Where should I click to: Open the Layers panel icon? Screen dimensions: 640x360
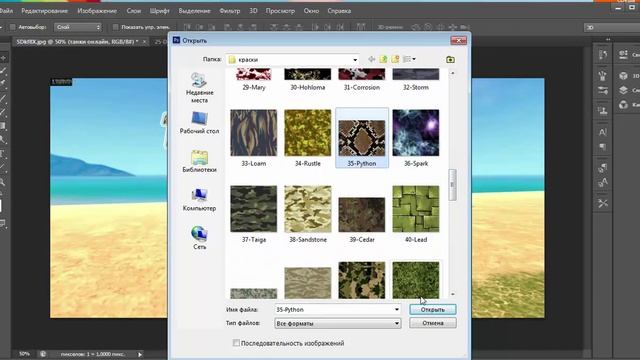623,90
